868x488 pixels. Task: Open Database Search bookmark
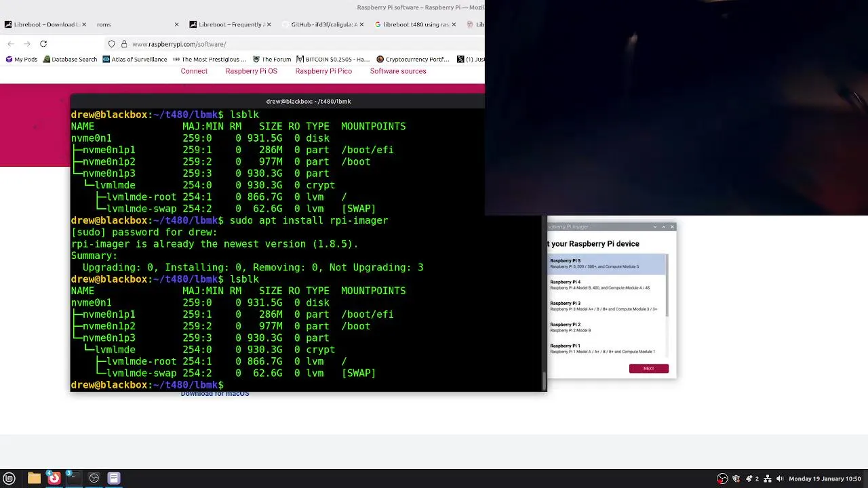70,60
